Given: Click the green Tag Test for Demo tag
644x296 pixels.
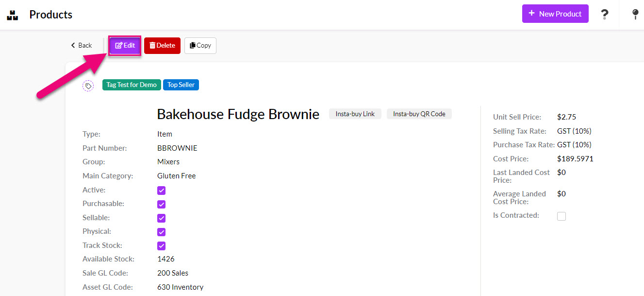Looking at the screenshot, I should coord(132,85).
